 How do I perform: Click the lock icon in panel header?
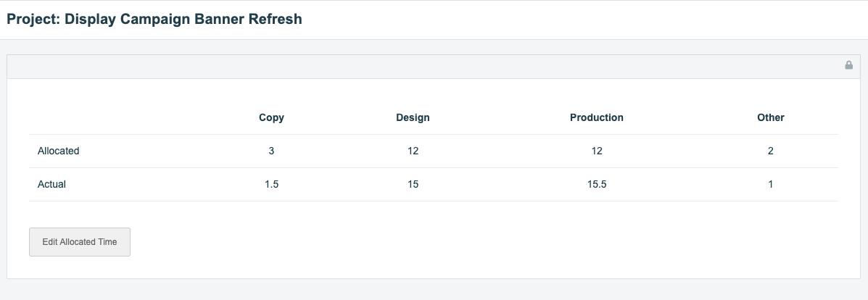click(848, 65)
